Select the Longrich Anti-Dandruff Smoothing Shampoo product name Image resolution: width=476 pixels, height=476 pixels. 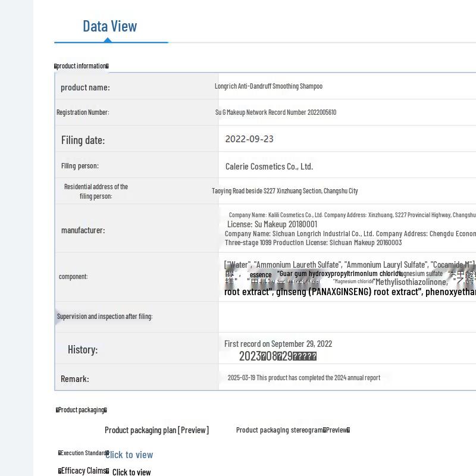pos(268,86)
